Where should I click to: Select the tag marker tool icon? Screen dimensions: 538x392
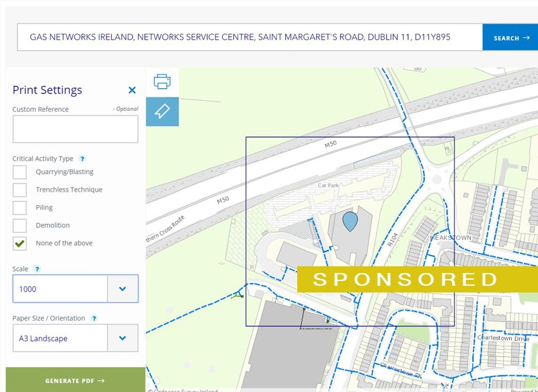tap(162, 112)
